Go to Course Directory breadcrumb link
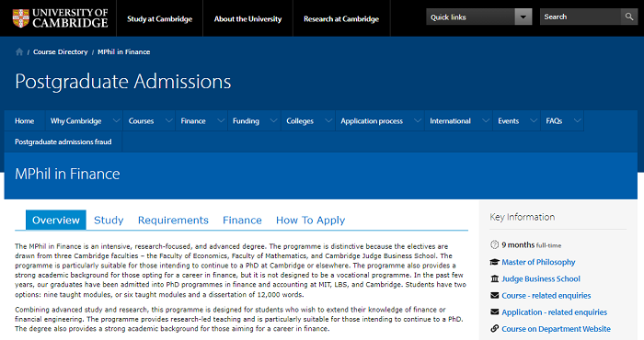This screenshot has height=340, width=644. click(61, 51)
